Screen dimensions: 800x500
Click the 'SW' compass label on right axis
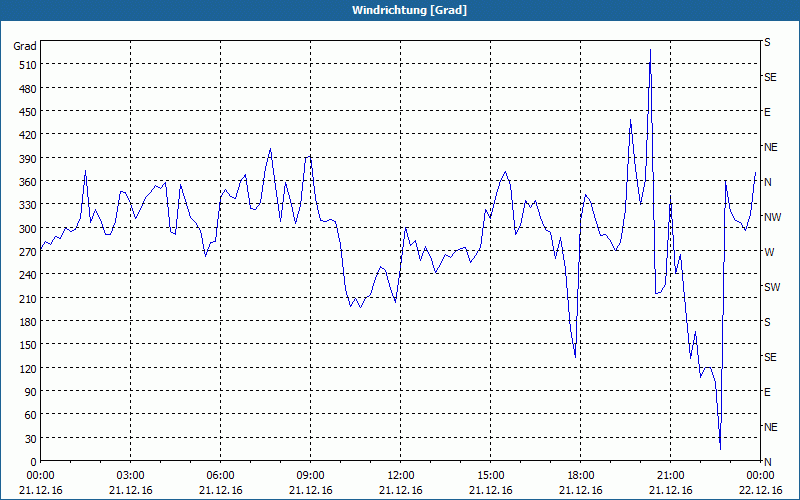[x=772, y=287]
